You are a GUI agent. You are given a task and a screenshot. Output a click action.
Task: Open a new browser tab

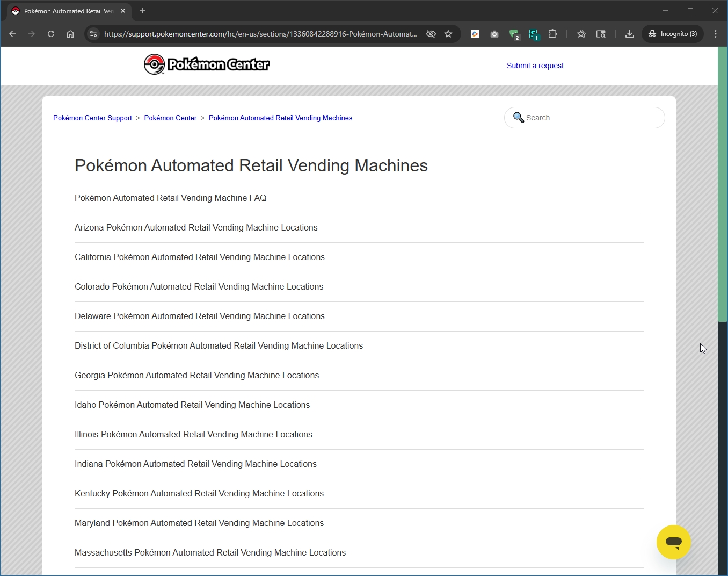click(142, 11)
